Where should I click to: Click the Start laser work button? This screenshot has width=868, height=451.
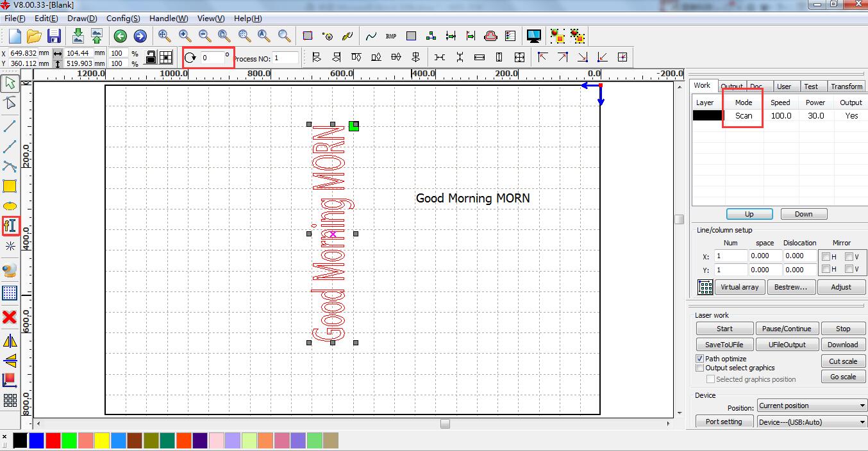(724, 329)
